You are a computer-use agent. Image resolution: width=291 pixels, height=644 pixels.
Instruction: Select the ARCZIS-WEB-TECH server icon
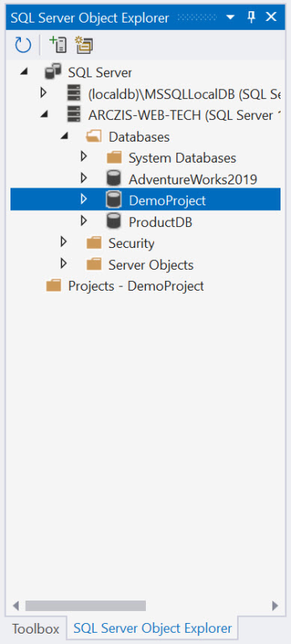[x=74, y=115]
